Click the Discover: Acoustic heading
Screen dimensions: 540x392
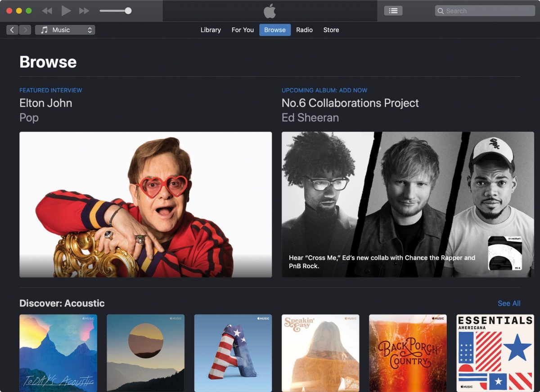point(62,303)
